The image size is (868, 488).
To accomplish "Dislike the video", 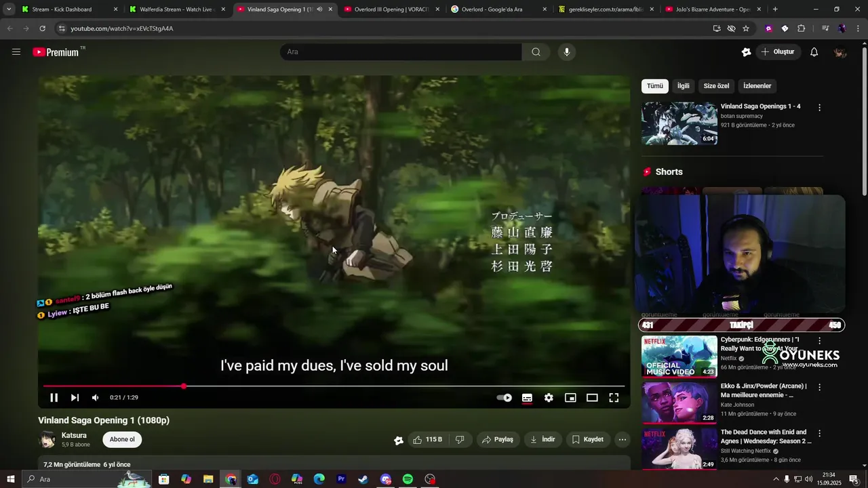I will [460, 440].
